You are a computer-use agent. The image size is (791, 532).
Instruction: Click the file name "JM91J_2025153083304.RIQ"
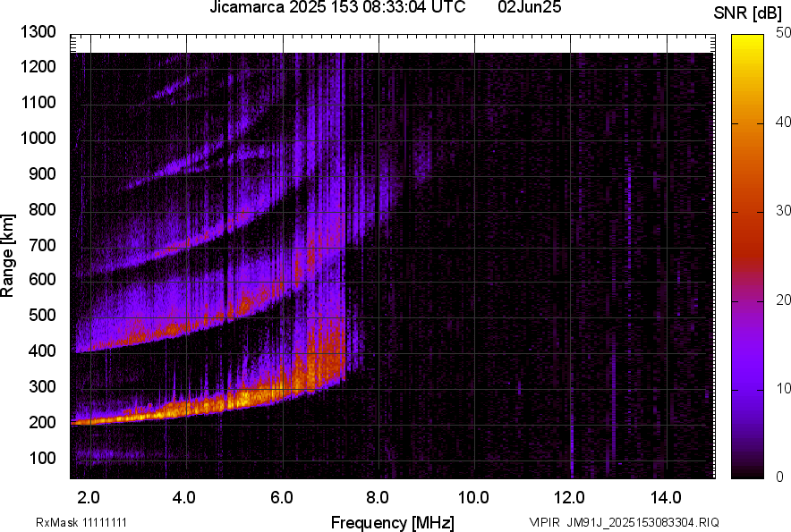(x=642, y=522)
